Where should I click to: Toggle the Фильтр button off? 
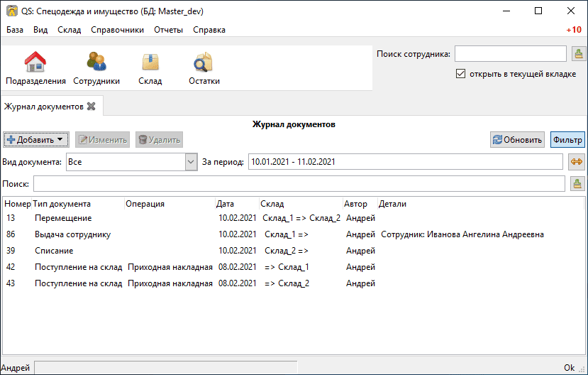[x=567, y=140]
